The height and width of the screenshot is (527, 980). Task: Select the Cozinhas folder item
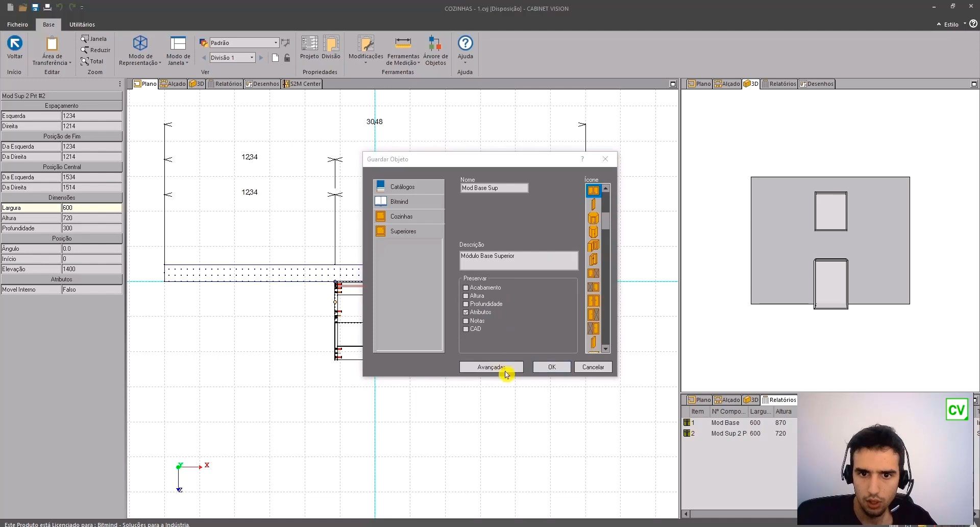pyautogui.click(x=409, y=217)
